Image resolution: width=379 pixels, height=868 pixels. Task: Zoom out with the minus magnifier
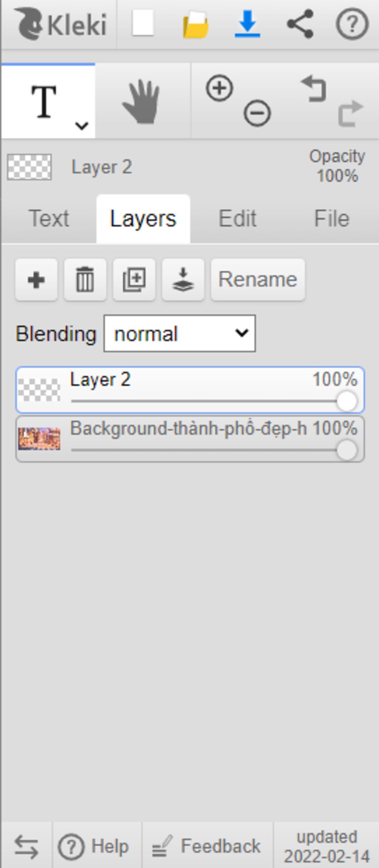(x=257, y=113)
